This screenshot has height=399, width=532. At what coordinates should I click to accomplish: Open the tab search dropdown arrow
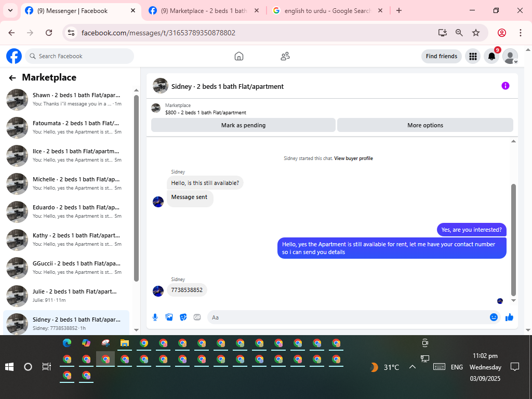pos(10,10)
